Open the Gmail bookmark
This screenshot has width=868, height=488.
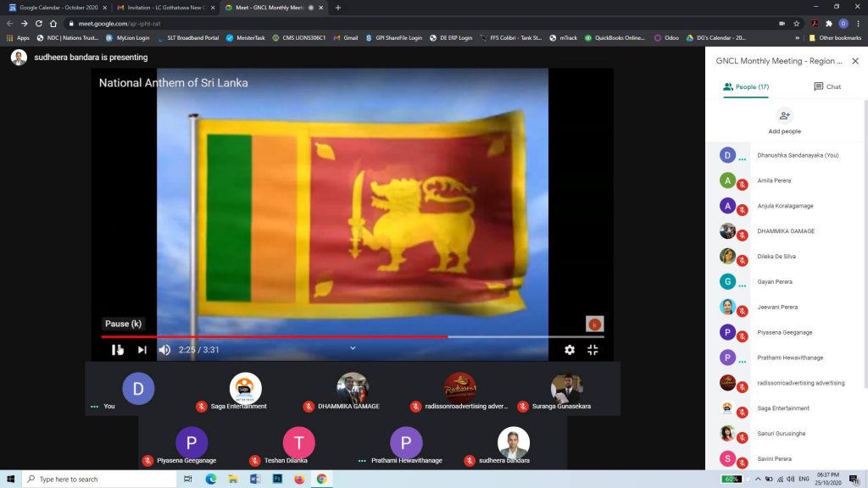coord(346,38)
